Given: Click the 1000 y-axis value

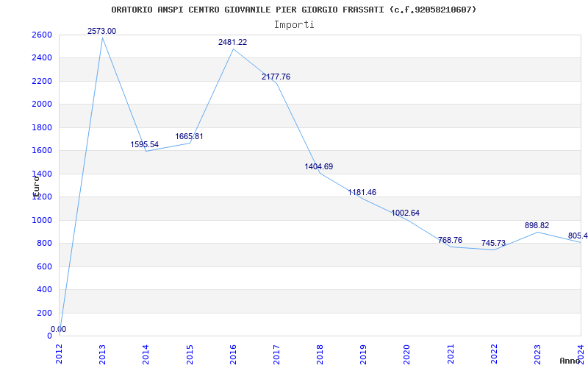Looking at the screenshot, I should pos(42,220).
